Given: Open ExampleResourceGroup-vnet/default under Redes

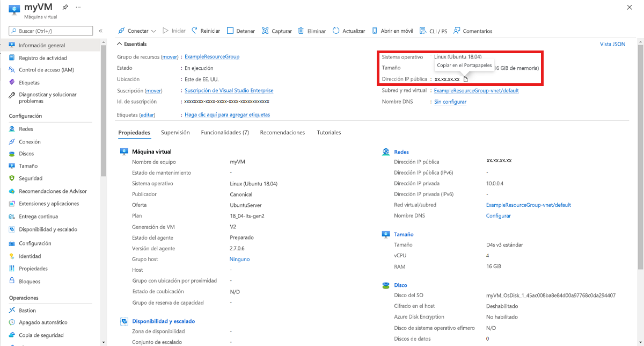Looking at the screenshot, I should tap(529, 205).
